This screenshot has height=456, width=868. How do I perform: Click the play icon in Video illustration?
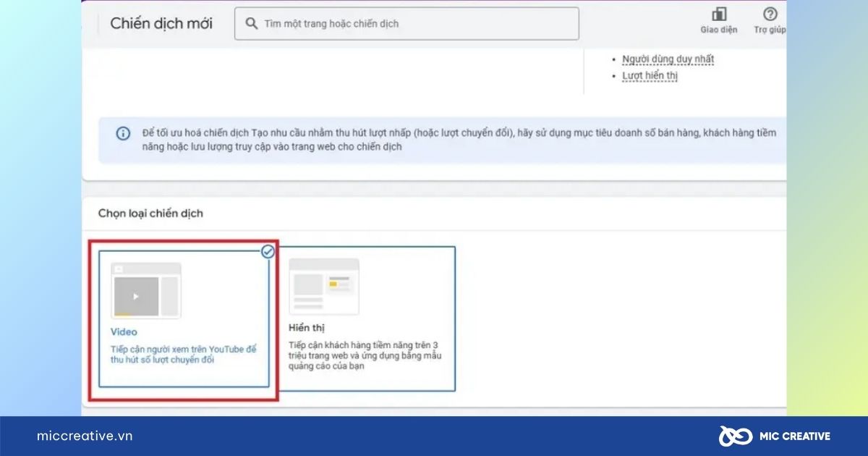pyautogui.click(x=136, y=296)
